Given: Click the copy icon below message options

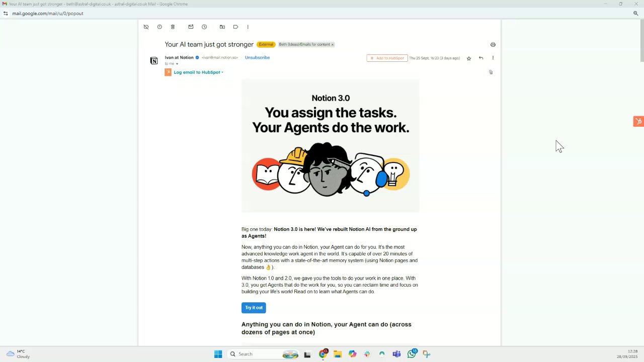Looking at the screenshot, I should pos(491,72).
